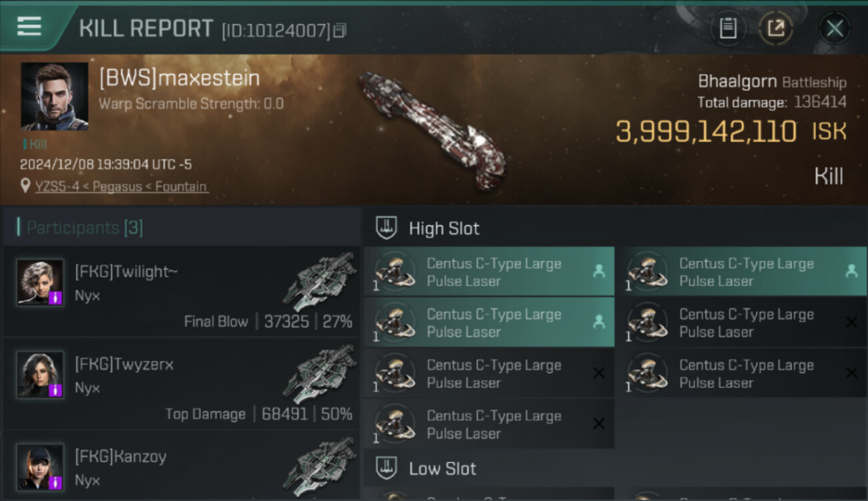This screenshot has width=868, height=501.
Task: Copy the kill report ID
Action: (340, 30)
